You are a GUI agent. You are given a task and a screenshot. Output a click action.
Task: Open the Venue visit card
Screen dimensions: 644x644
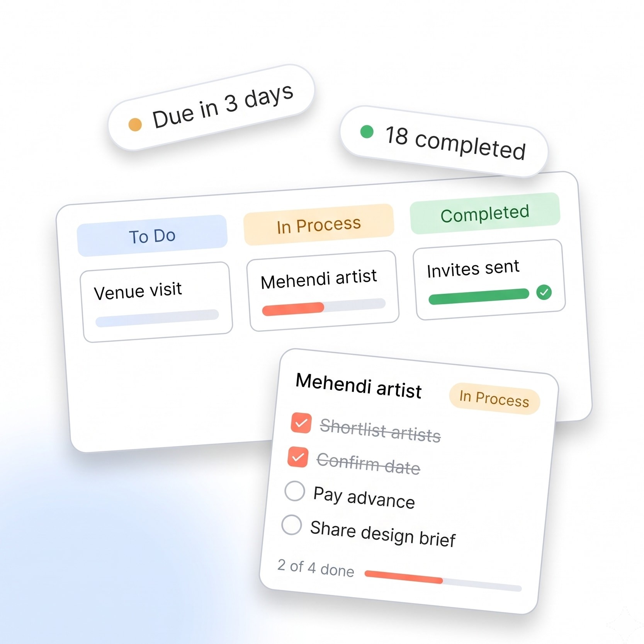click(156, 302)
